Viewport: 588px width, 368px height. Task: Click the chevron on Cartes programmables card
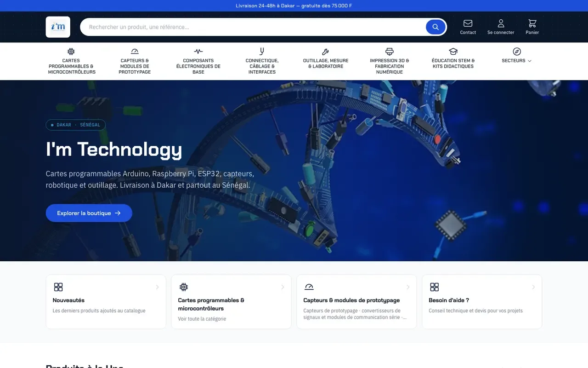(283, 287)
